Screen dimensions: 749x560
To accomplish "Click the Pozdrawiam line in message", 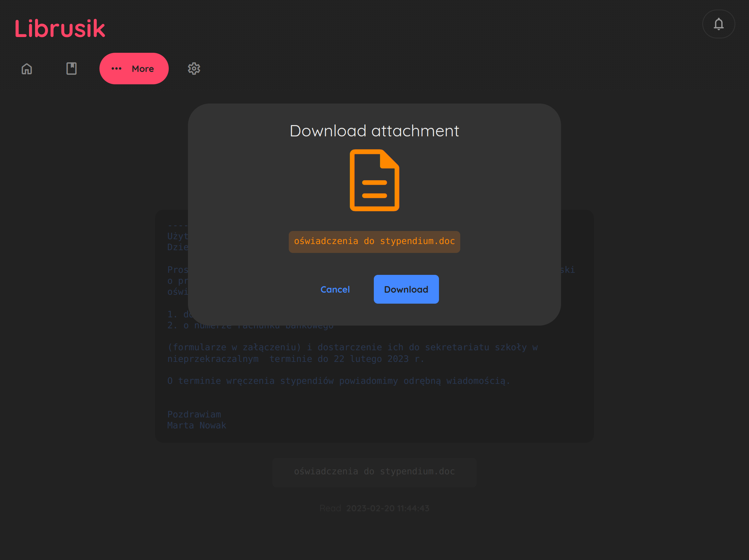I will click(194, 414).
